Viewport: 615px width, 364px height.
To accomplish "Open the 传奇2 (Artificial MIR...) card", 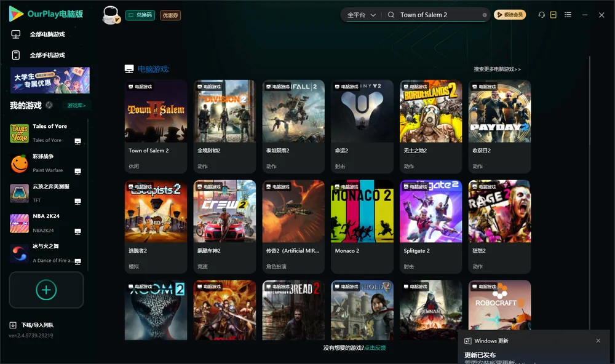I will [x=293, y=226].
